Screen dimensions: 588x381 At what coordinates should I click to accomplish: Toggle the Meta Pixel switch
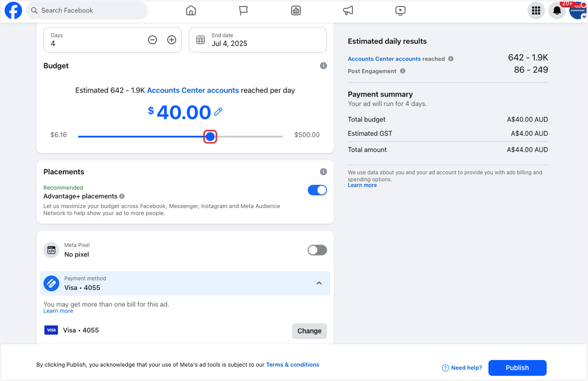(317, 250)
